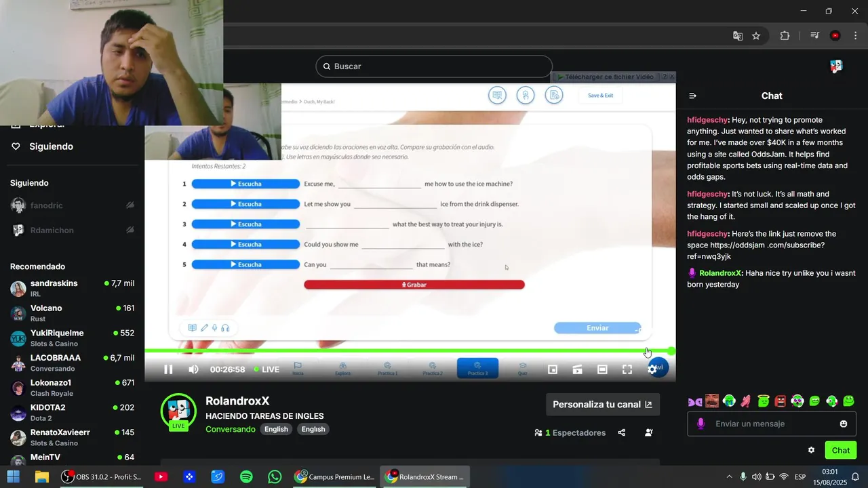
Task: Open File Explorer from the taskbar
Action: point(42,476)
